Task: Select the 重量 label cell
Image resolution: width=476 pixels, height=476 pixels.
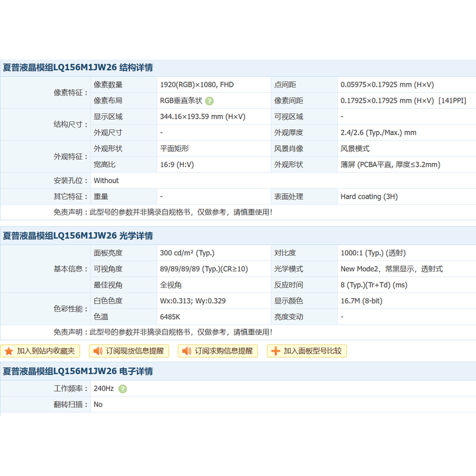Action: pos(124,197)
